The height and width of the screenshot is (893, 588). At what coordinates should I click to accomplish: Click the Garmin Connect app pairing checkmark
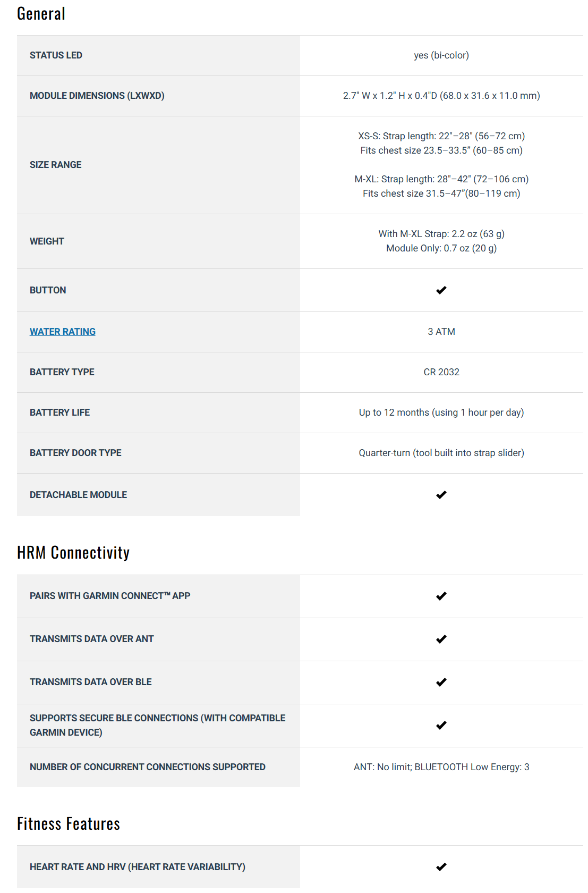coord(441,596)
